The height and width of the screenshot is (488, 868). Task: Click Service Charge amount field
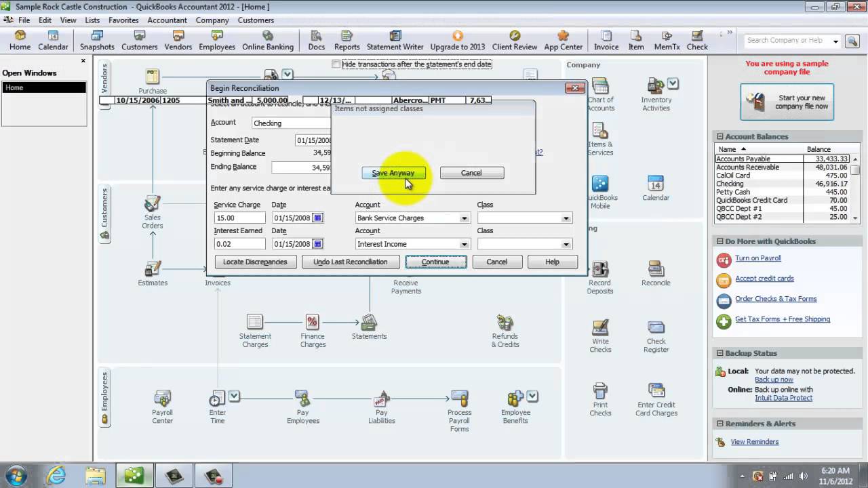tap(239, 218)
